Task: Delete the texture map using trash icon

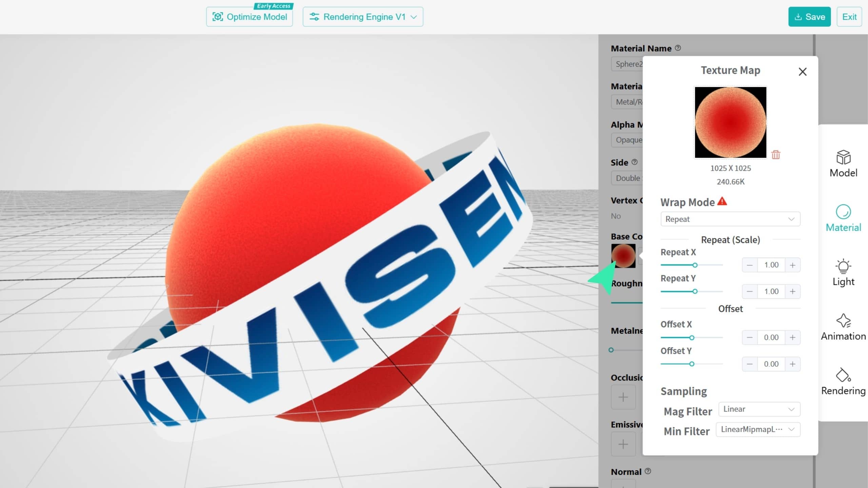Action: coord(776,155)
